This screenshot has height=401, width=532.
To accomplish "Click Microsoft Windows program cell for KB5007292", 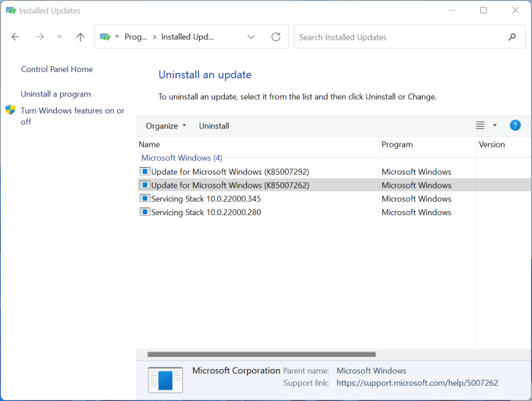I will click(416, 172).
